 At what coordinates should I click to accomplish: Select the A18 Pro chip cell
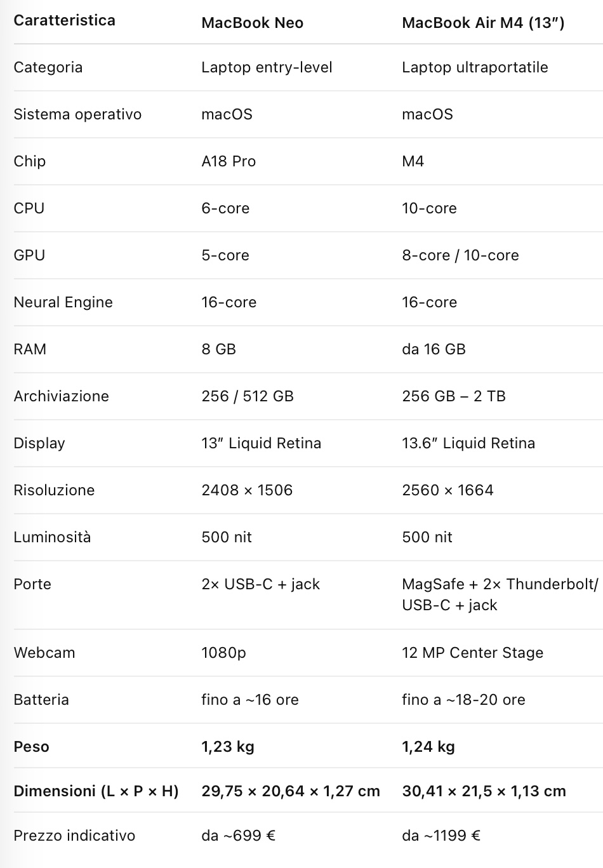coord(229,161)
